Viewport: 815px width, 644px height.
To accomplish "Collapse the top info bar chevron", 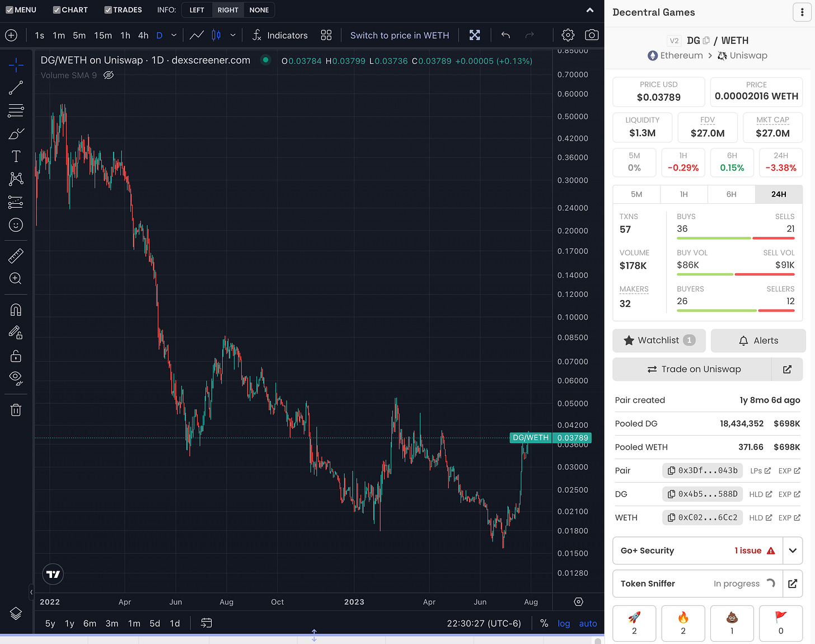I will (x=590, y=10).
